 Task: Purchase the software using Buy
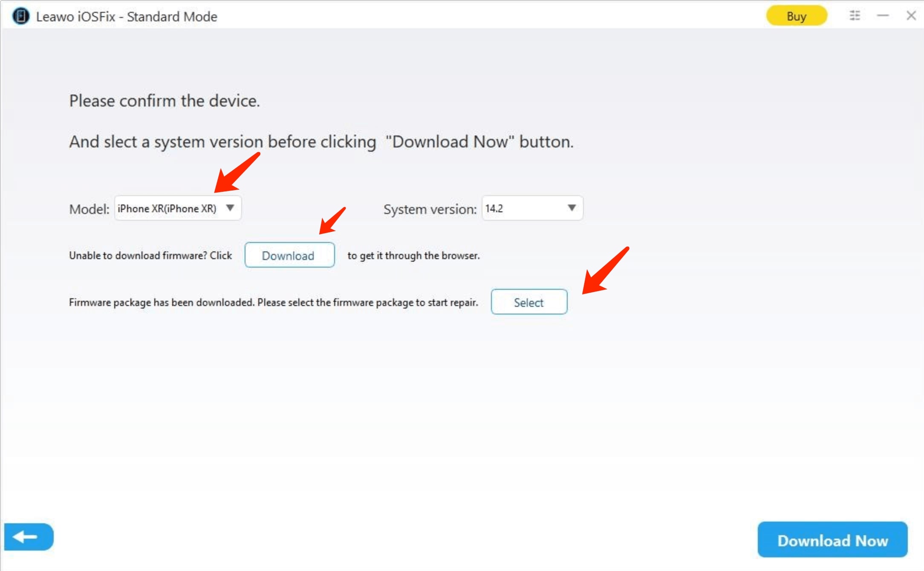tap(796, 15)
